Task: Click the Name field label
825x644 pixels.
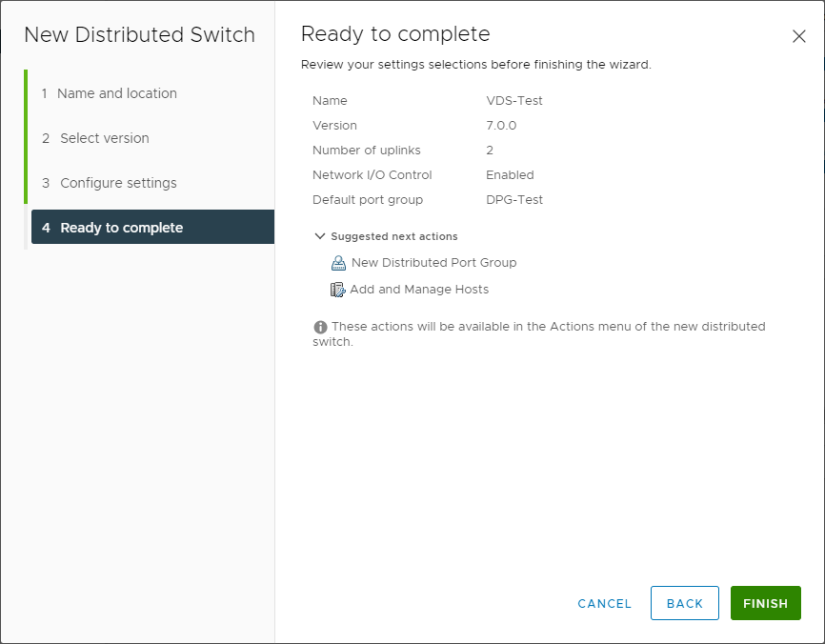Action: 330,100
